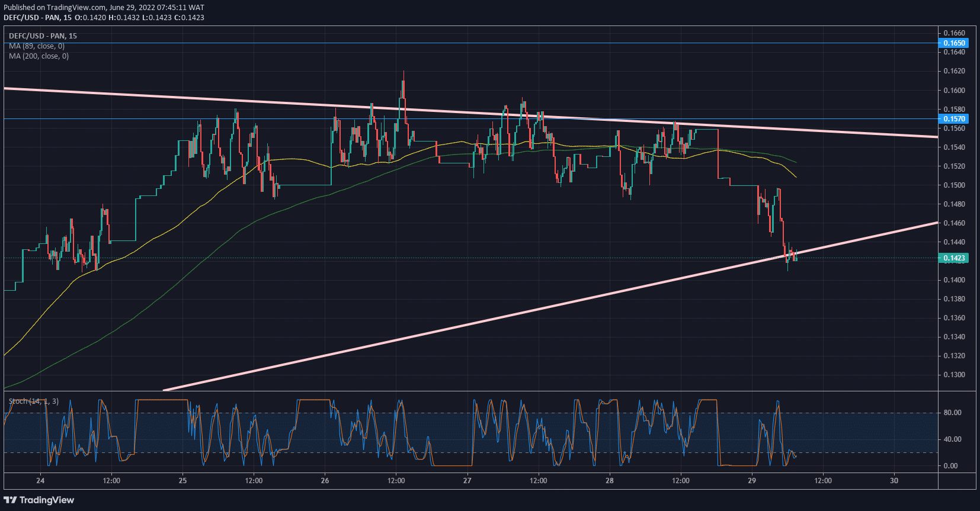Image resolution: width=980 pixels, height=511 pixels.
Task: Click the 0.1620 price axis value
Action: [954, 71]
